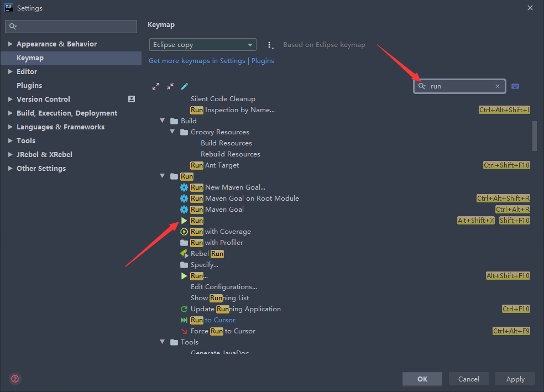This screenshot has height=392, width=544.
Task: Click the Ctrl+Alt+Shift+I shortcut badge
Action: click(x=504, y=110)
